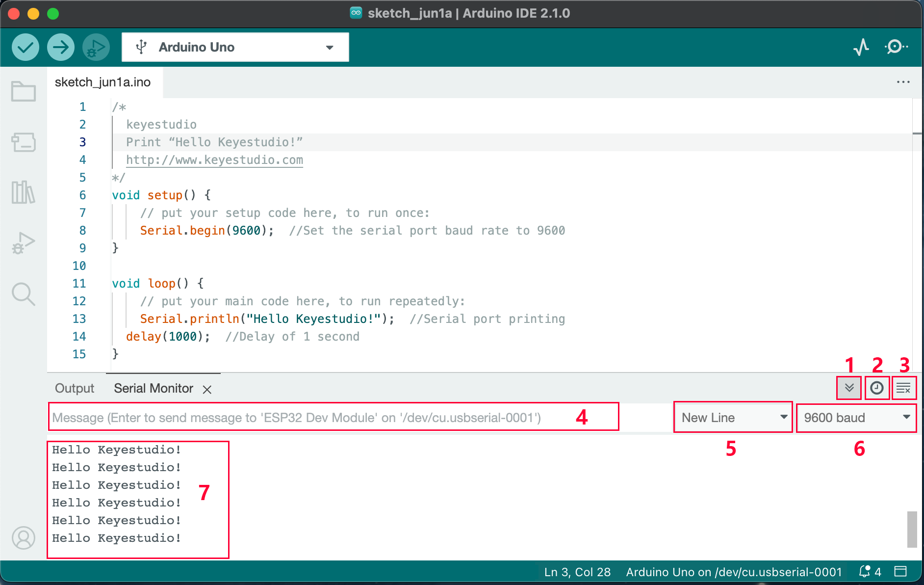The image size is (924, 585).
Task: Close the Serial Monitor tab
Action: coord(207,389)
